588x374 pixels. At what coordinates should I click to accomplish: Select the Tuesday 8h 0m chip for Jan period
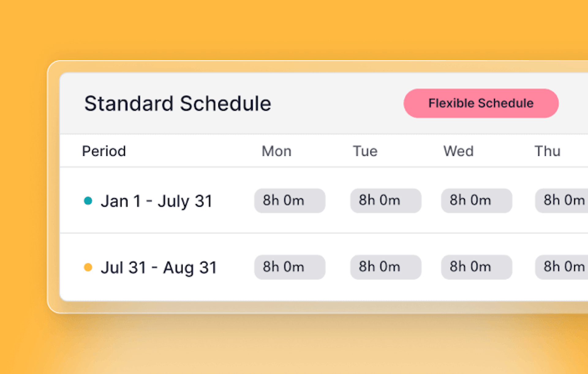[x=386, y=201]
